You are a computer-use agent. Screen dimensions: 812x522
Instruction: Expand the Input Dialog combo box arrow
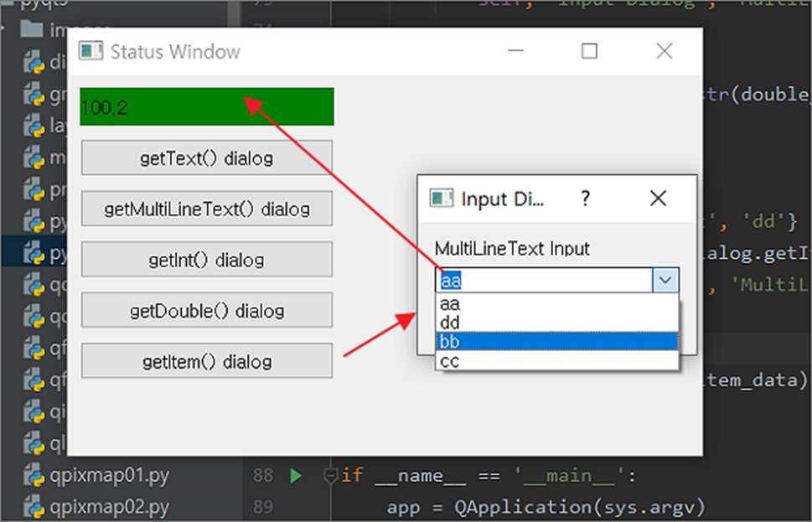pyautogui.click(x=665, y=280)
